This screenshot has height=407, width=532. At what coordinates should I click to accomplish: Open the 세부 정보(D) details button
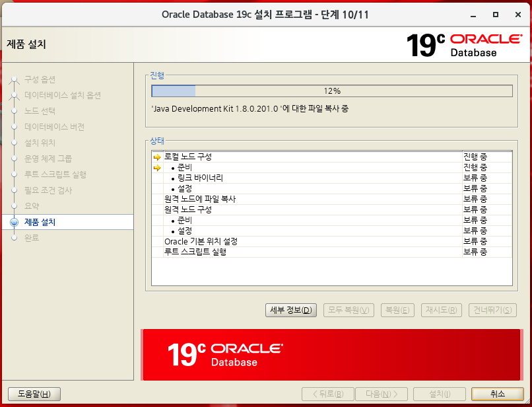291,310
